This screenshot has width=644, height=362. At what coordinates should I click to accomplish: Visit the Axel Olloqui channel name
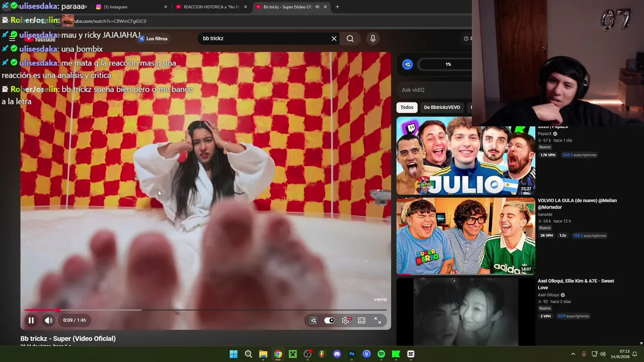[548, 295]
